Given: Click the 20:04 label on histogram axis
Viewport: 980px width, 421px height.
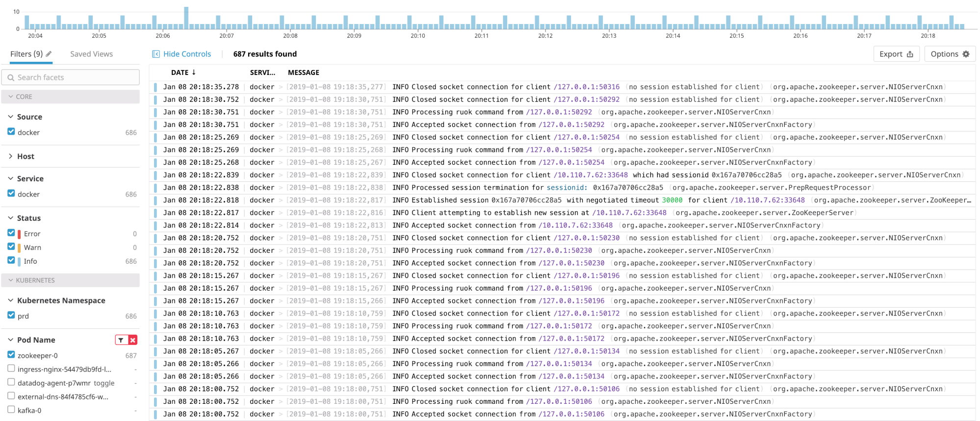Looking at the screenshot, I should tap(35, 36).
